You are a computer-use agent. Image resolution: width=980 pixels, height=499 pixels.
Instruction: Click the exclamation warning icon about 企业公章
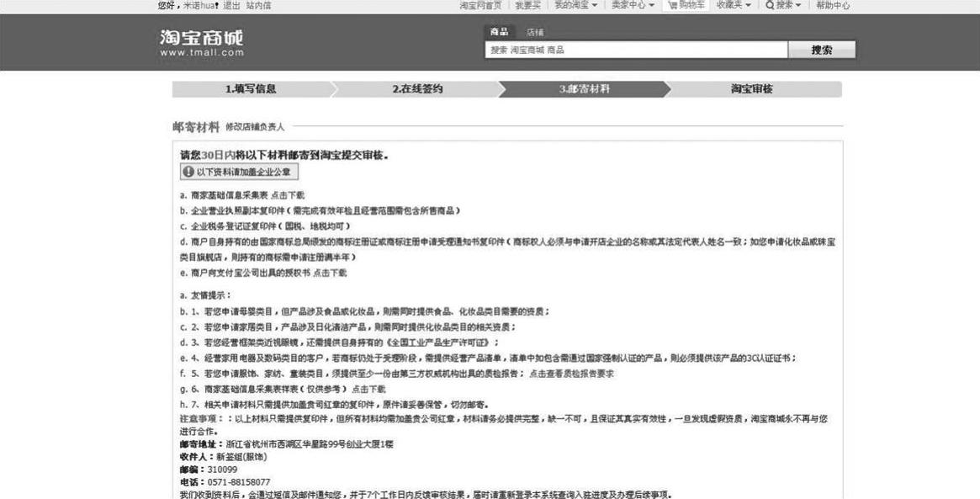(188, 172)
